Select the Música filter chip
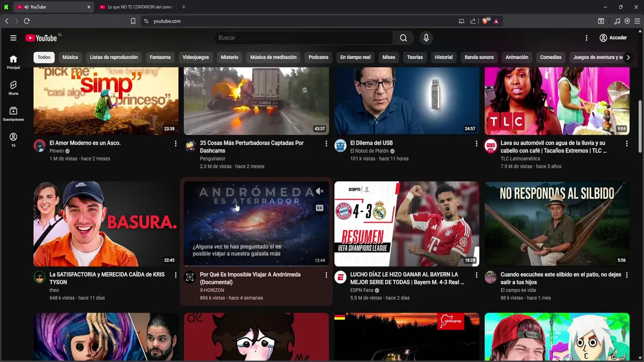Screen dimensions: 644x362 pyautogui.click(x=70, y=57)
